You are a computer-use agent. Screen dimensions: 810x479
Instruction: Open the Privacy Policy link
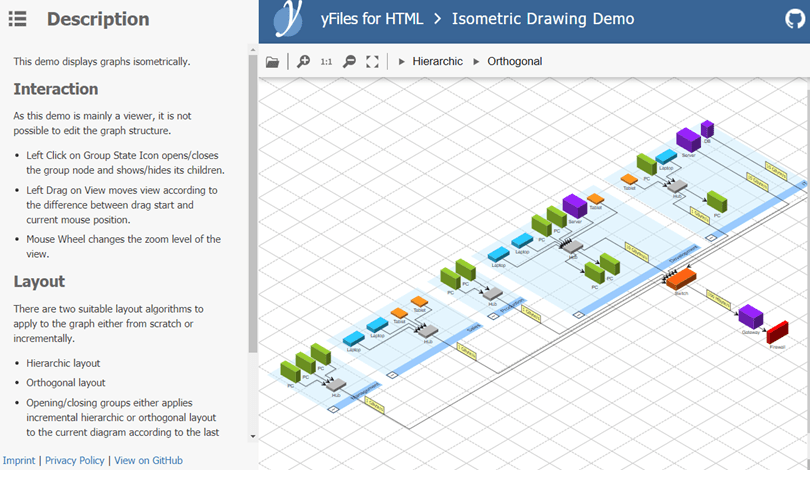[x=74, y=460]
